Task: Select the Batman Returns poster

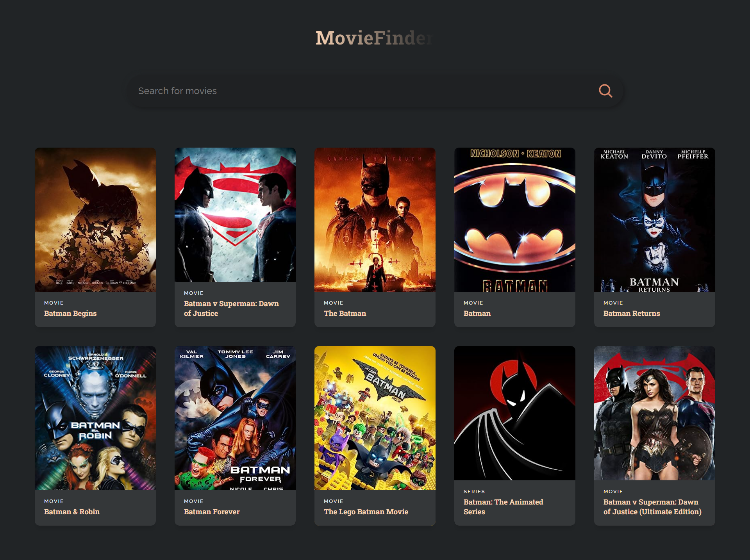Action: pos(654,219)
